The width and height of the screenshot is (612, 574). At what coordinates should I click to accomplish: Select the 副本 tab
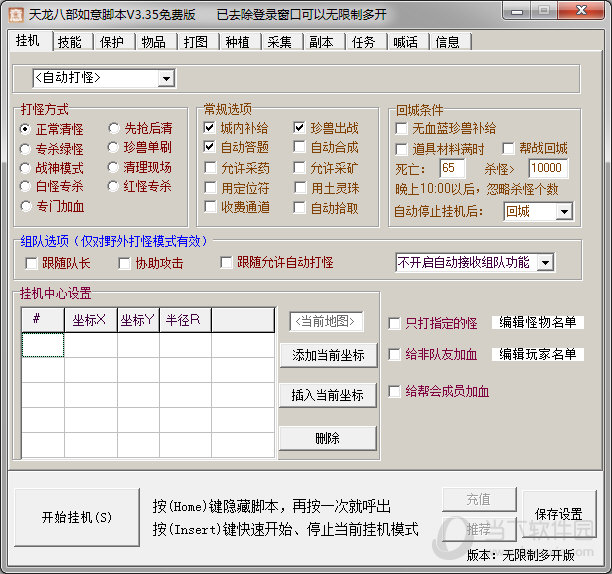tap(324, 42)
